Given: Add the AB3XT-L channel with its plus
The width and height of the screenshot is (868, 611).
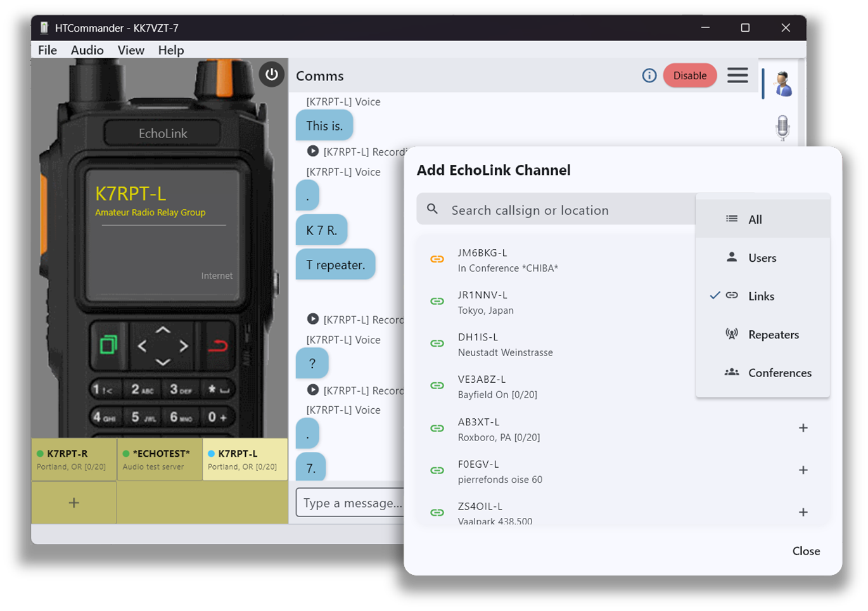Looking at the screenshot, I should pyautogui.click(x=803, y=428).
